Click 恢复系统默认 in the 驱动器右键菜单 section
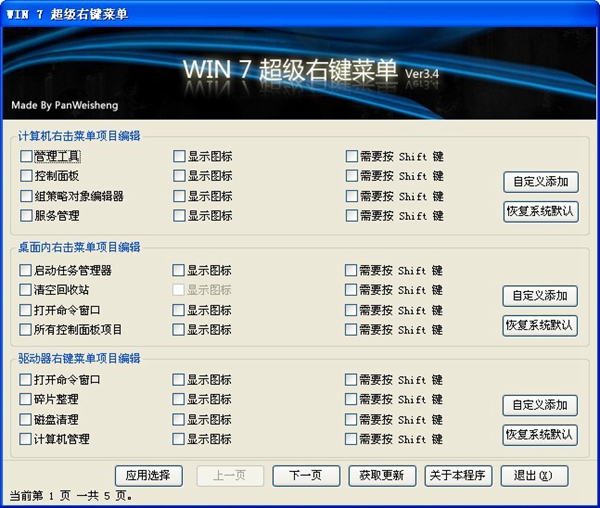The image size is (600, 508). tap(540, 435)
